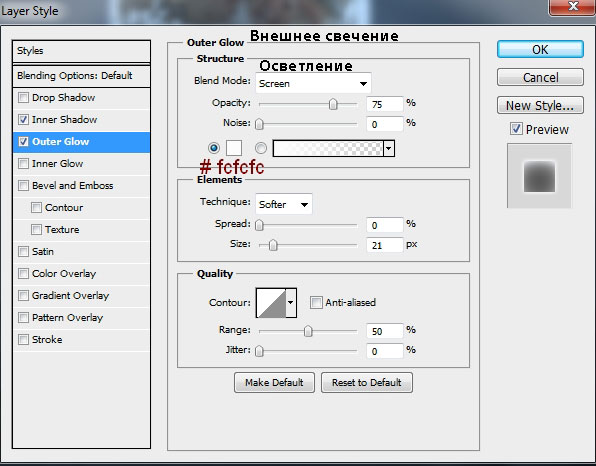Click the Jitter slider handle
This screenshot has width=596, height=466.
pyautogui.click(x=259, y=351)
